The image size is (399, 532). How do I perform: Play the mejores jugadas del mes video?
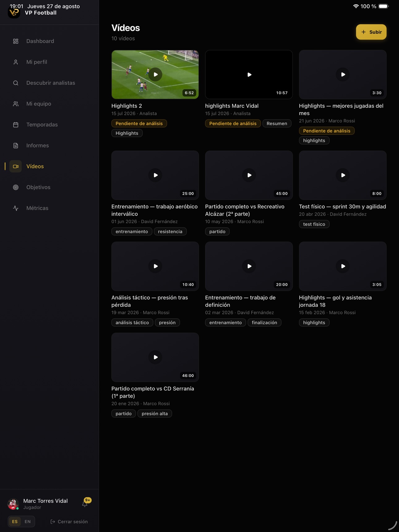pos(343,75)
